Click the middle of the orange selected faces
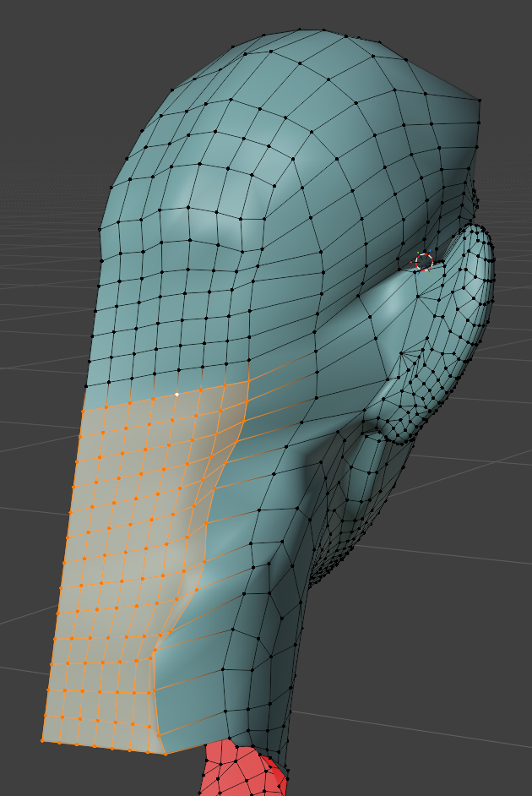This screenshot has width=532, height=796. (x=135, y=558)
